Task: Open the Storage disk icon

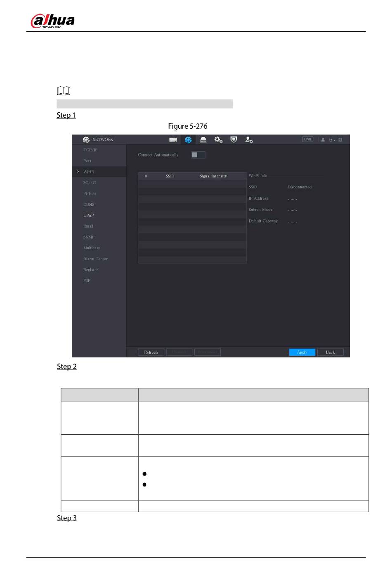Action: pos(203,140)
